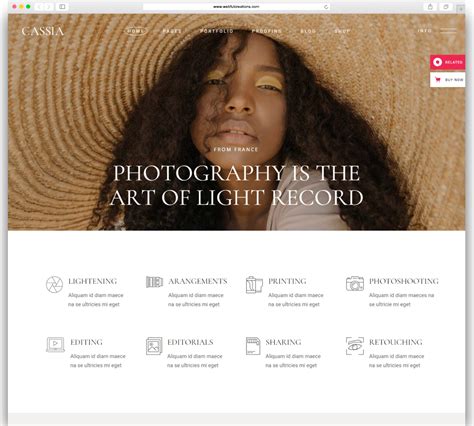
Task: Show all tabs with the tab overview icon
Action: (x=446, y=7)
